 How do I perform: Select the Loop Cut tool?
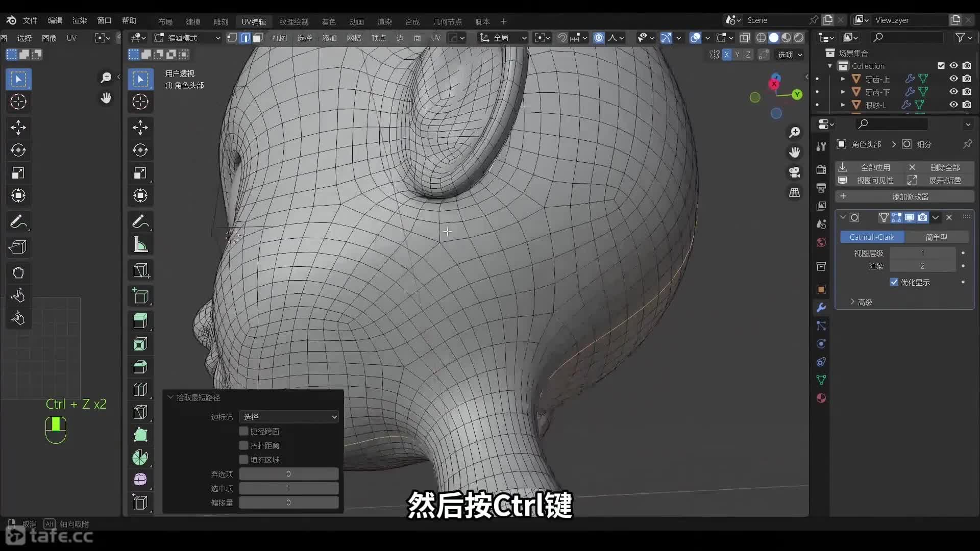click(x=140, y=389)
